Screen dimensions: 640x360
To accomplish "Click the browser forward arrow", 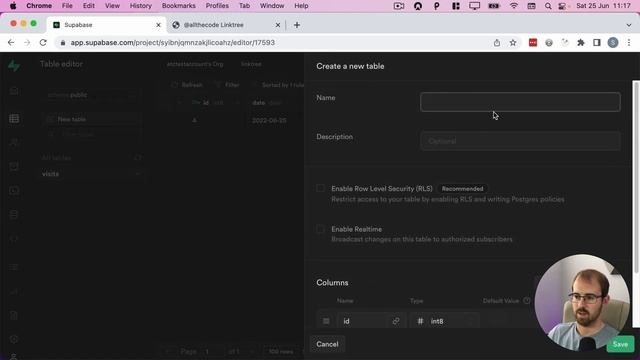I will [27, 42].
